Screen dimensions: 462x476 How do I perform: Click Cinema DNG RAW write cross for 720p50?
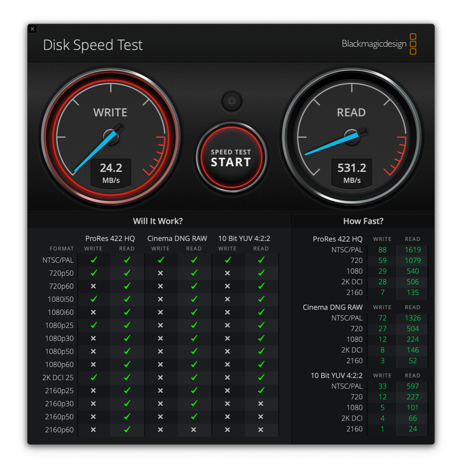(x=160, y=273)
